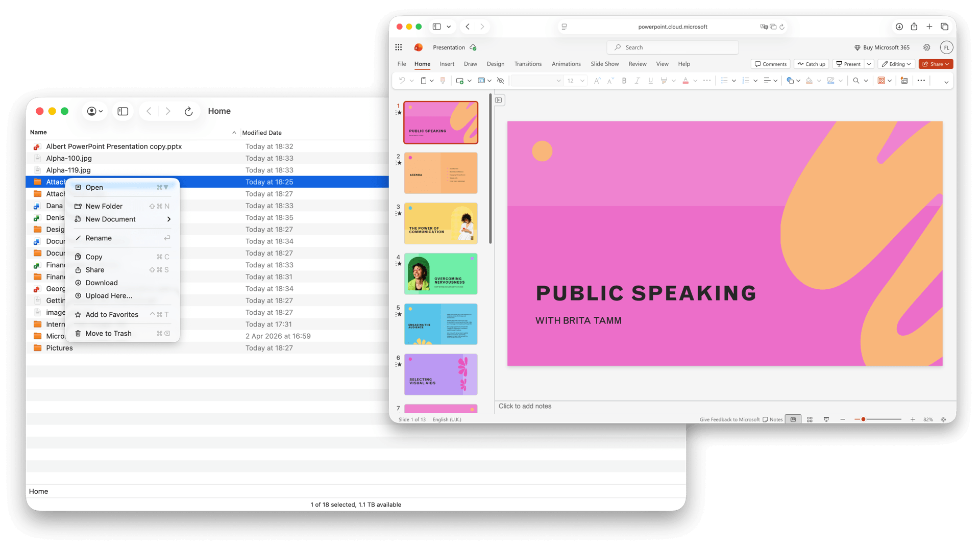Viewport: 980px width, 551px height.
Task: Switch to Slide Sorter view icon
Action: pos(810,419)
